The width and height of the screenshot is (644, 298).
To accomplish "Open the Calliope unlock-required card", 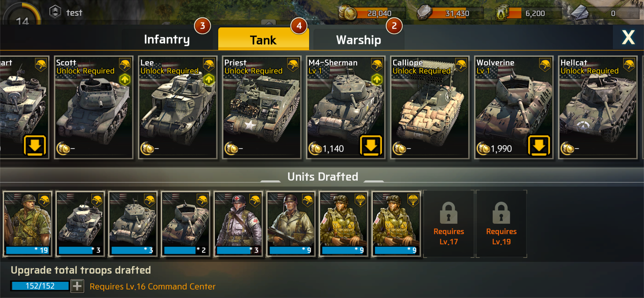I will [x=430, y=107].
